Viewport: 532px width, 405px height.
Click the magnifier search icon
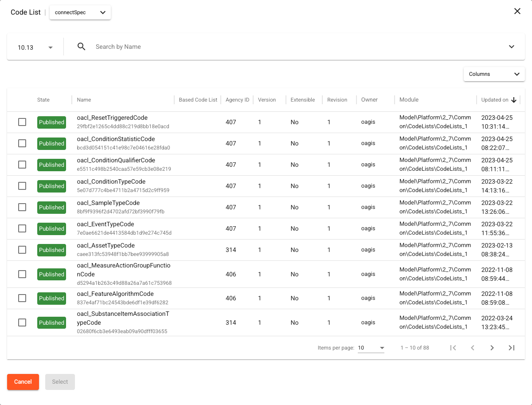(81, 47)
